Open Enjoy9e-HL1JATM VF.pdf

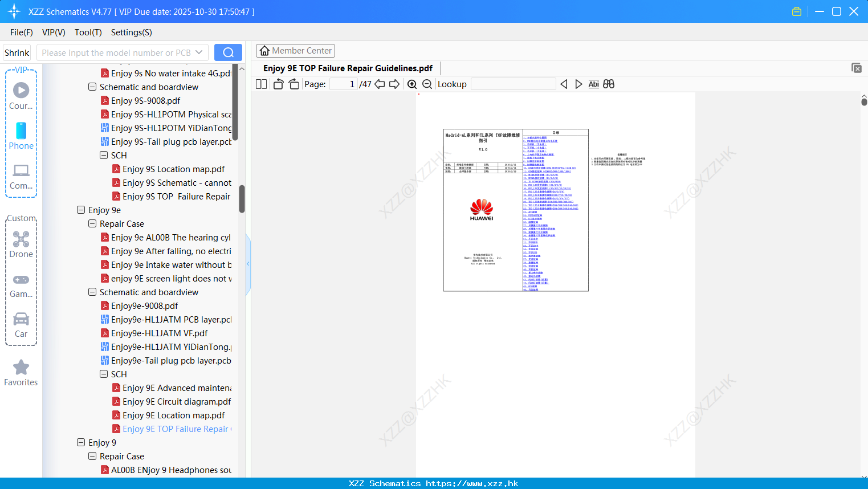tap(154, 333)
